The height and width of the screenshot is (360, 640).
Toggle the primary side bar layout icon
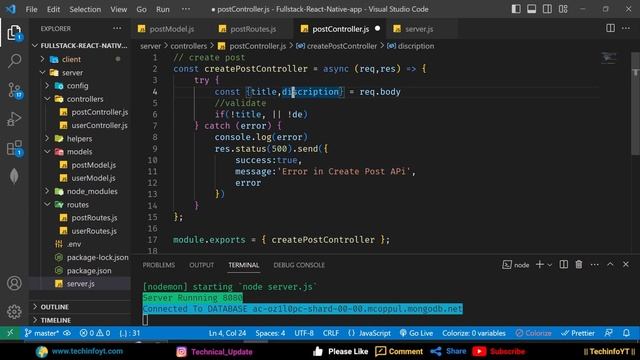(516, 9)
